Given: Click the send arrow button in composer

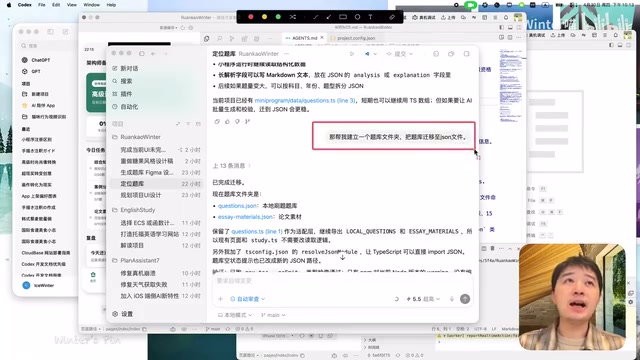Looking at the screenshot, I should pos(465,299).
